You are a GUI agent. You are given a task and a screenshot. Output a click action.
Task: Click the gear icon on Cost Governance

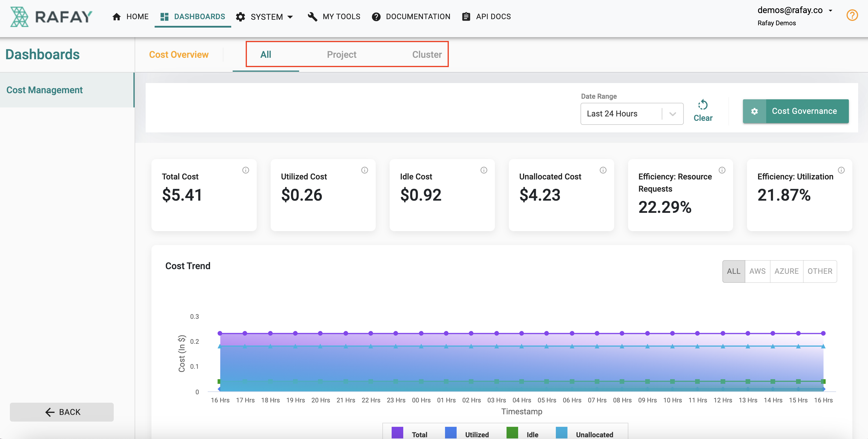coord(755,111)
